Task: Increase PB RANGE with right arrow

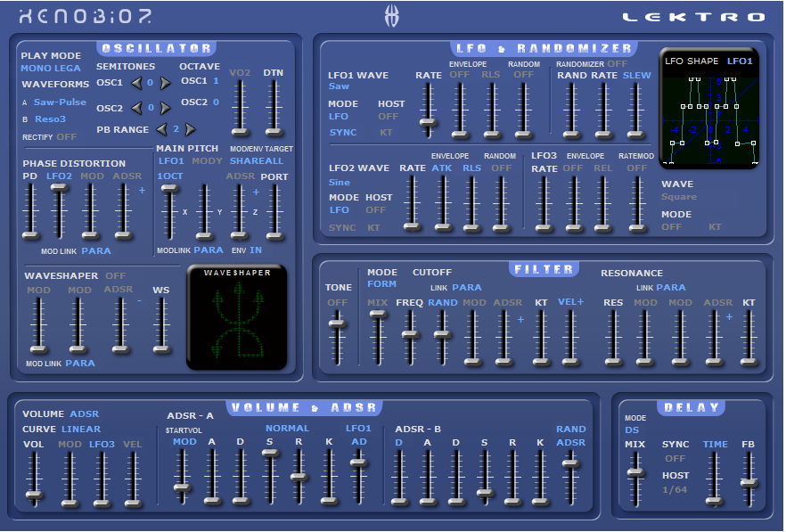Action: point(190,129)
